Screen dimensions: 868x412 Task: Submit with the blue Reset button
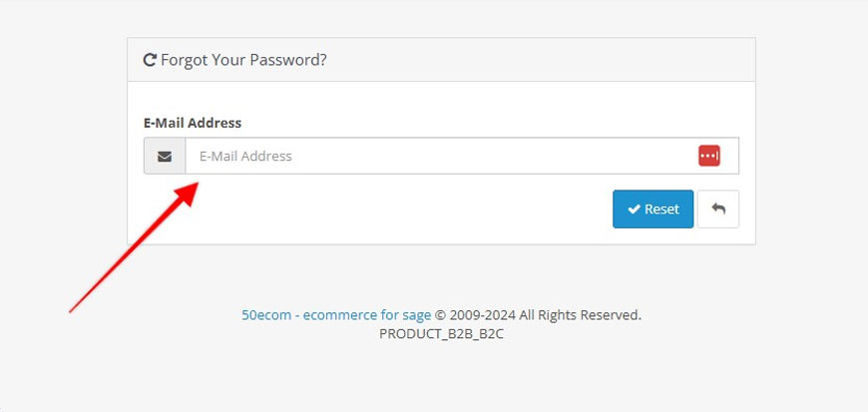tap(652, 208)
